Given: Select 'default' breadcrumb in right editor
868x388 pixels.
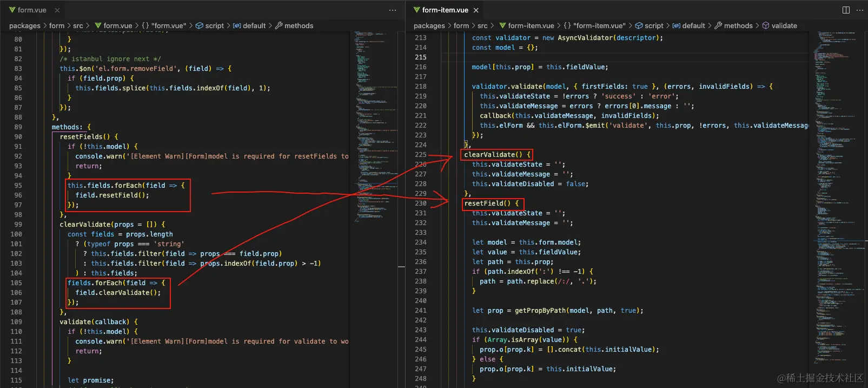Looking at the screenshot, I should click(x=694, y=25).
